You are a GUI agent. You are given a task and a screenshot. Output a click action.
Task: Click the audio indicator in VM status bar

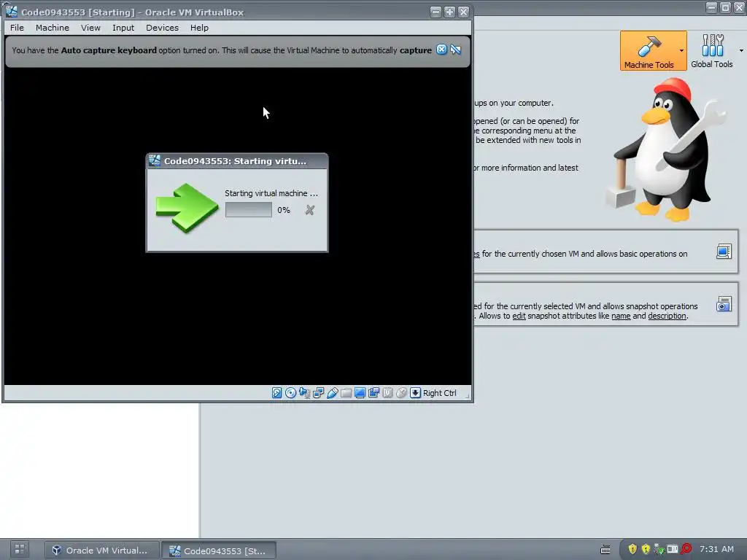pyautogui.click(x=304, y=393)
